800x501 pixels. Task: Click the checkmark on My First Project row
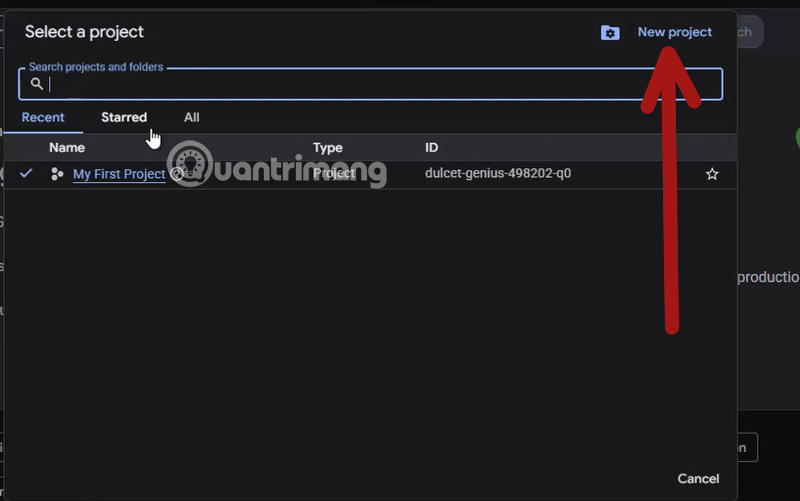(x=26, y=173)
